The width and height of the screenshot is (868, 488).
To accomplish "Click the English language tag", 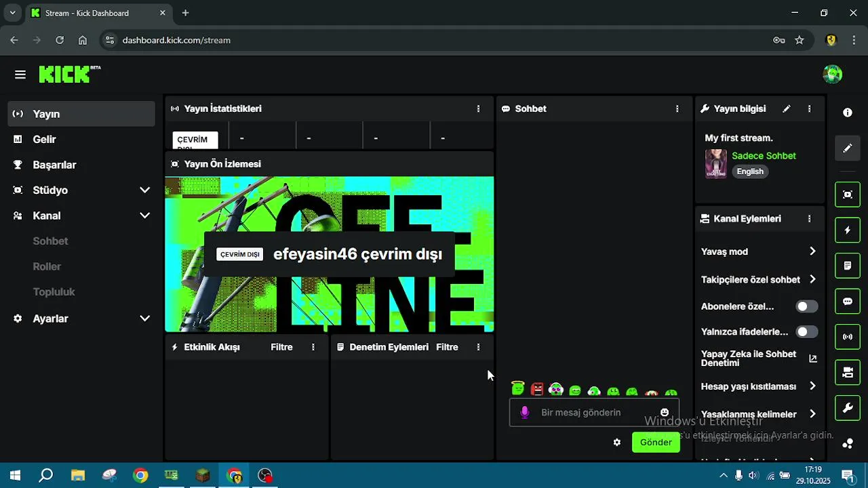I will tap(750, 171).
